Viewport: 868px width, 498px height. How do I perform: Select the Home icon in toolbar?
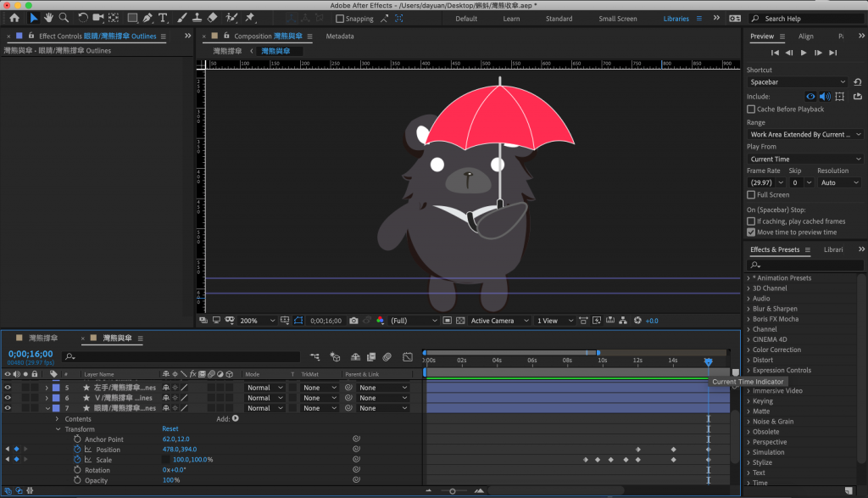click(x=14, y=18)
